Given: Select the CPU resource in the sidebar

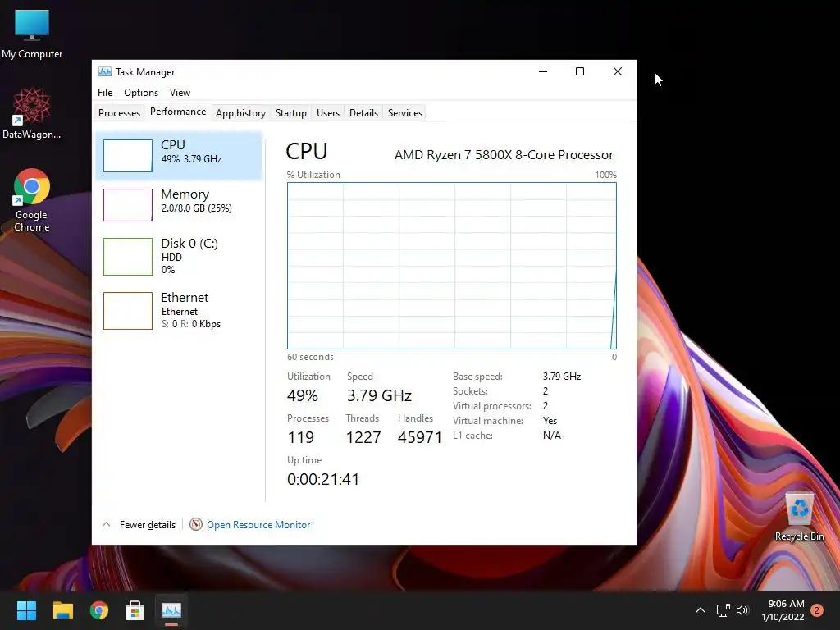Looking at the screenshot, I should [x=179, y=155].
